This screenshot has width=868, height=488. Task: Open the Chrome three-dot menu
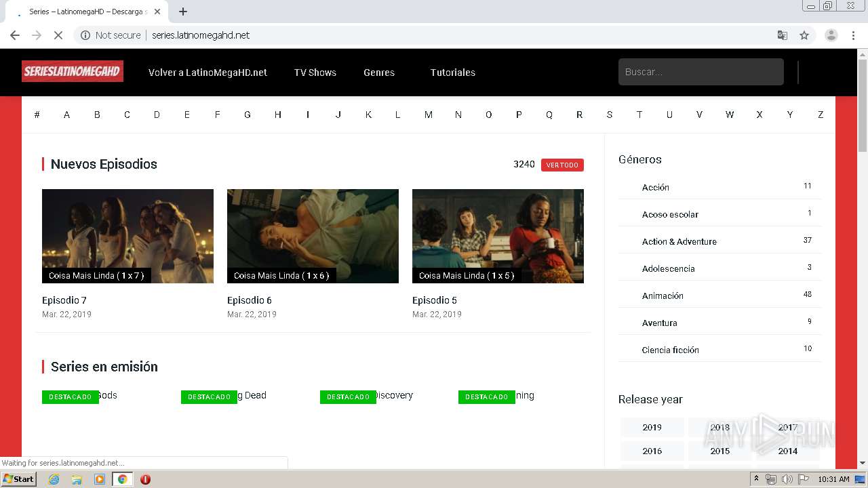tap(854, 35)
